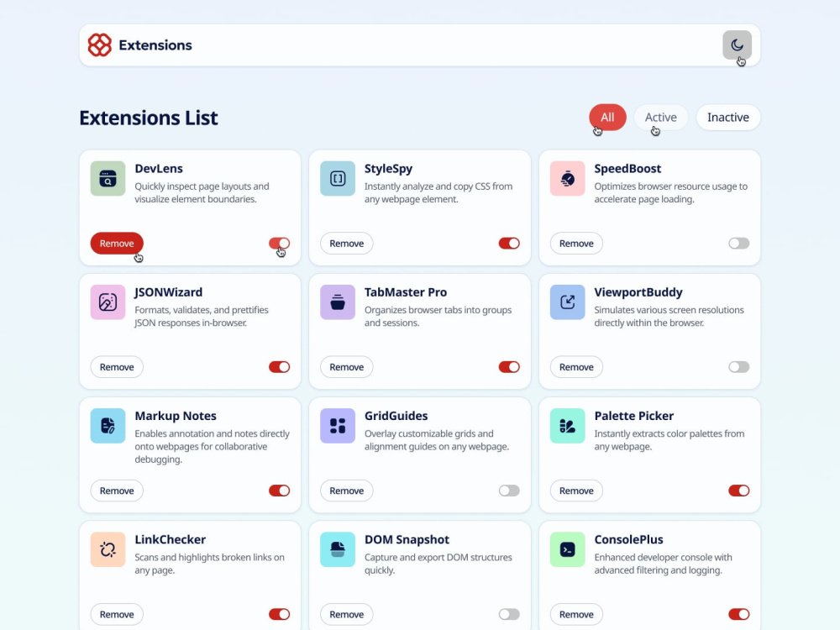Remove the DOM Snapshot extension

(x=347, y=615)
